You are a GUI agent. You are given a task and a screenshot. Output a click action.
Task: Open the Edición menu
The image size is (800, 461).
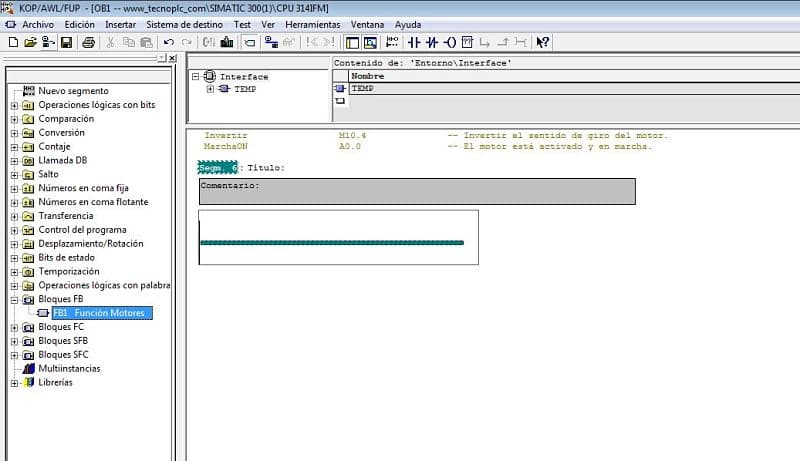tap(80, 24)
